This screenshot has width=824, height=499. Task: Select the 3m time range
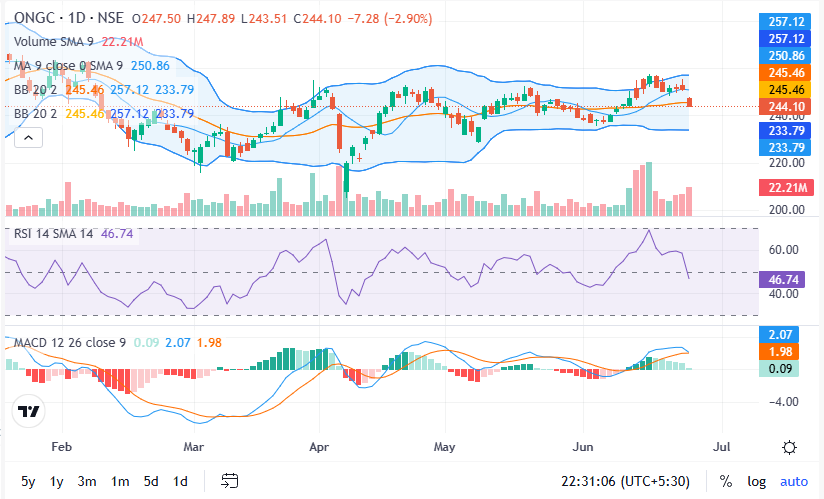pos(87,481)
